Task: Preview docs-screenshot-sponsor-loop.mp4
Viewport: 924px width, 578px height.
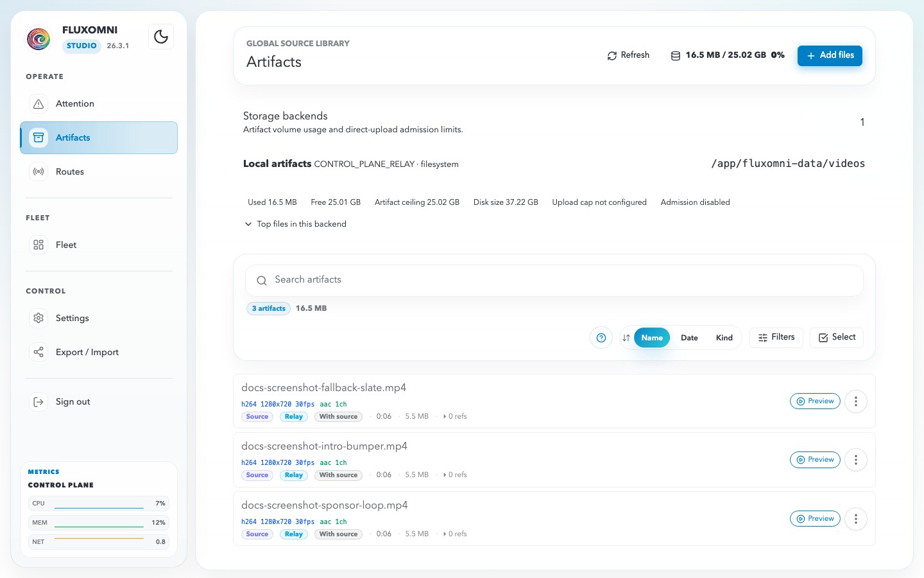Action: (815, 519)
